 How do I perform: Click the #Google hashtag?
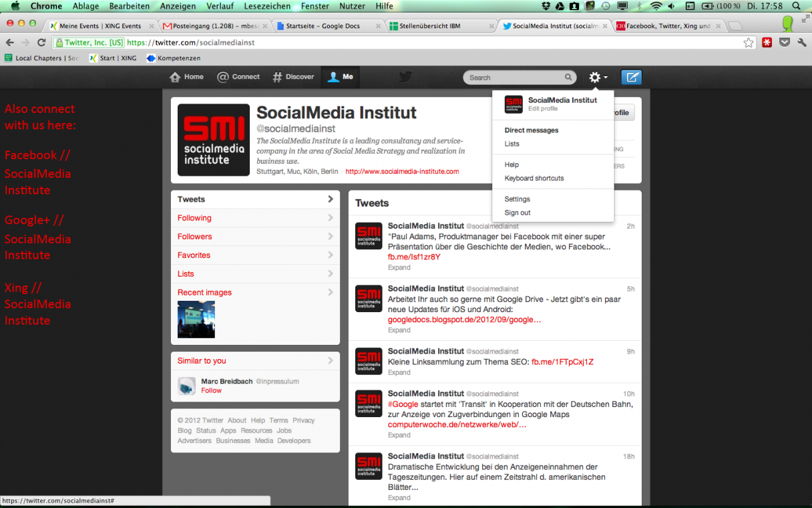403,404
